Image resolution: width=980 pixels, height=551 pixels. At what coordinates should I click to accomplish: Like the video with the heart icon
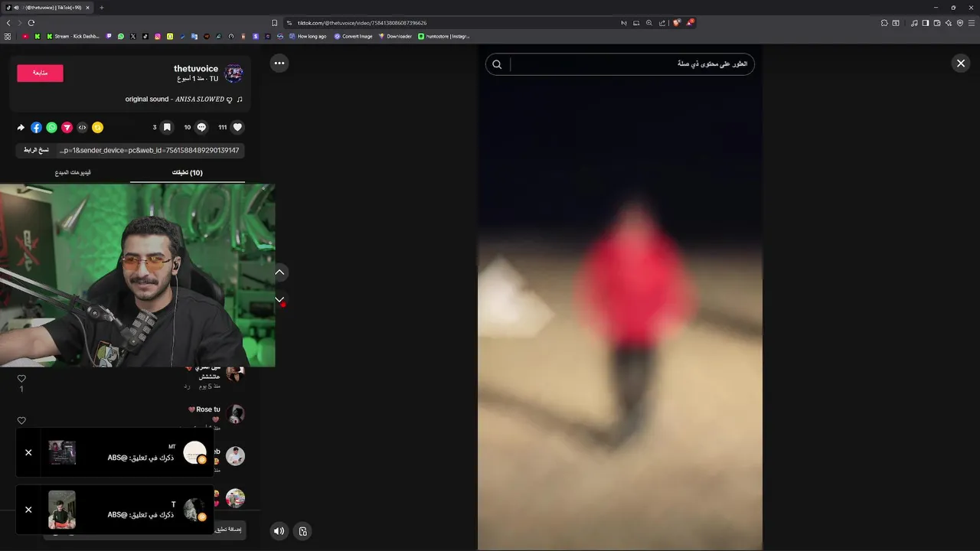click(x=237, y=127)
